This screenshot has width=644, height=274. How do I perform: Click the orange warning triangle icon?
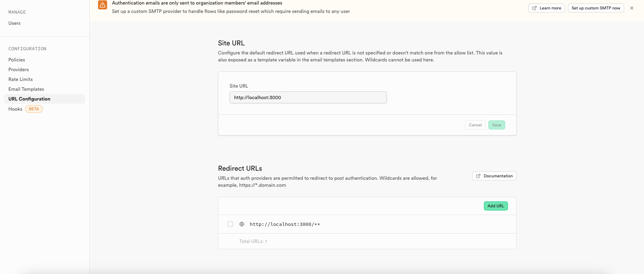tap(103, 5)
